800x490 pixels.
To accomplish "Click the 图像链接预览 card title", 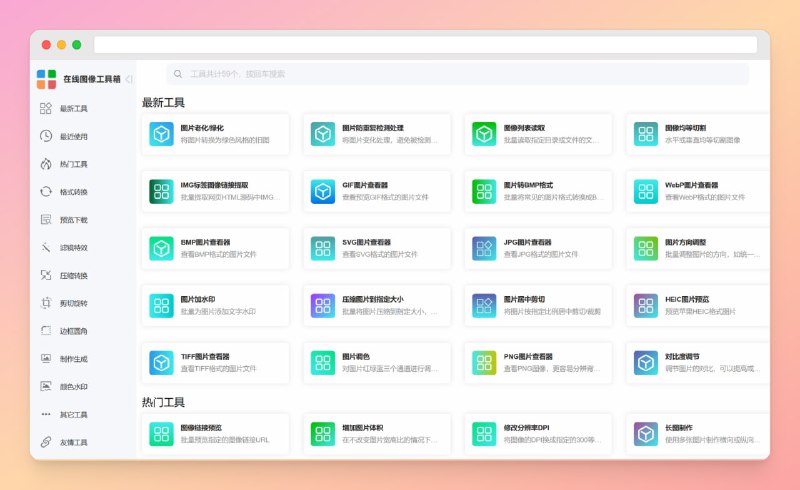I will click(x=201, y=428).
